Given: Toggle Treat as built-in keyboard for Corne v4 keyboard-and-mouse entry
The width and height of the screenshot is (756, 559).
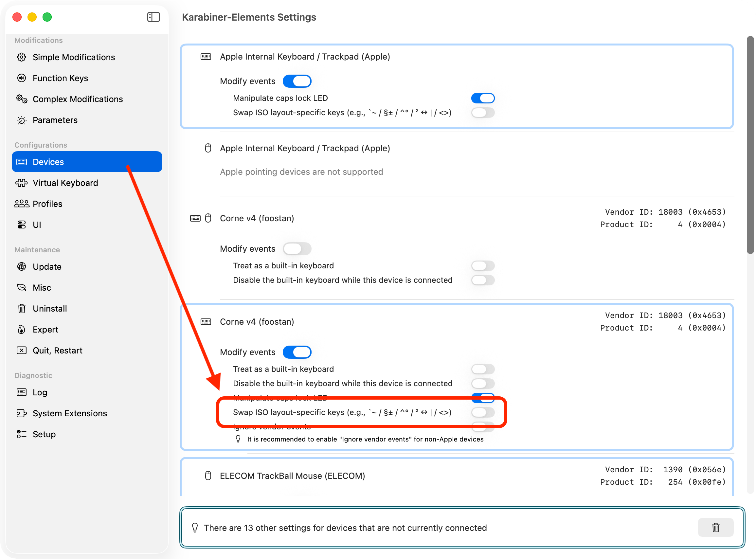Looking at the screenshot, I should click(483, 266).
